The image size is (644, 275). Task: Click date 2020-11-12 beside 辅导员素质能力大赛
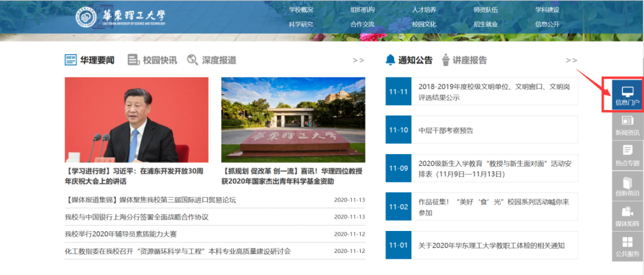pos(349,235)
